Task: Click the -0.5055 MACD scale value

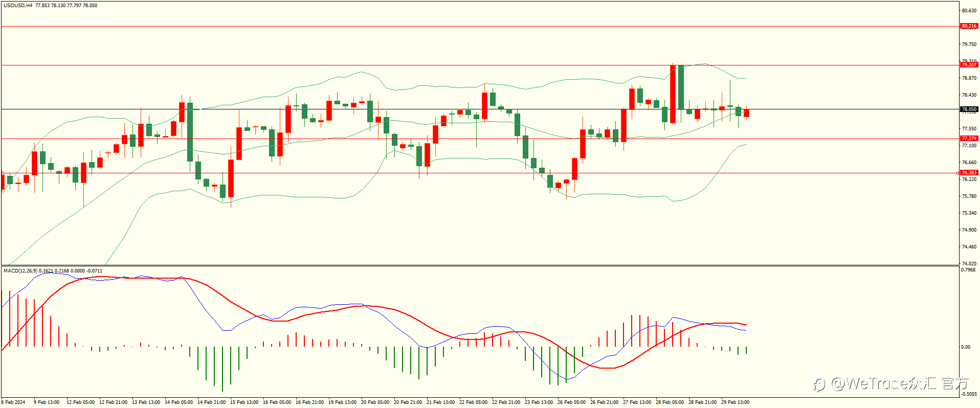Action: 969,394
